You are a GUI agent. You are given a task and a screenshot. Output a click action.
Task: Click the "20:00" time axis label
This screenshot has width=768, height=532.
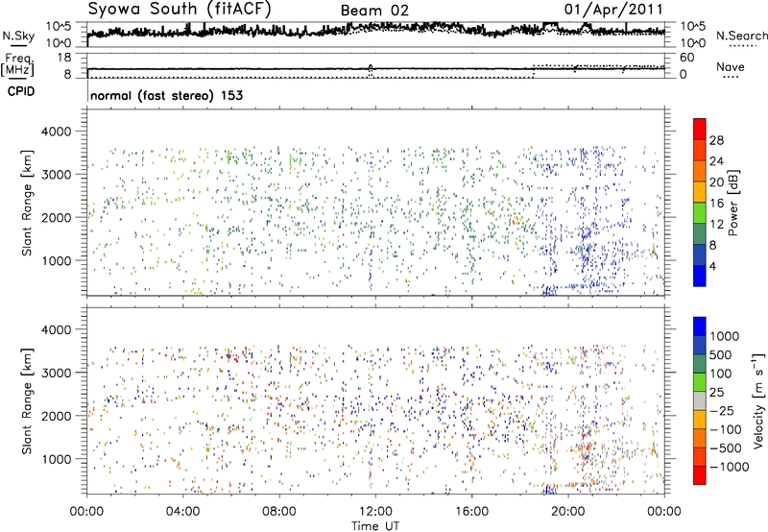coord(568,512)
